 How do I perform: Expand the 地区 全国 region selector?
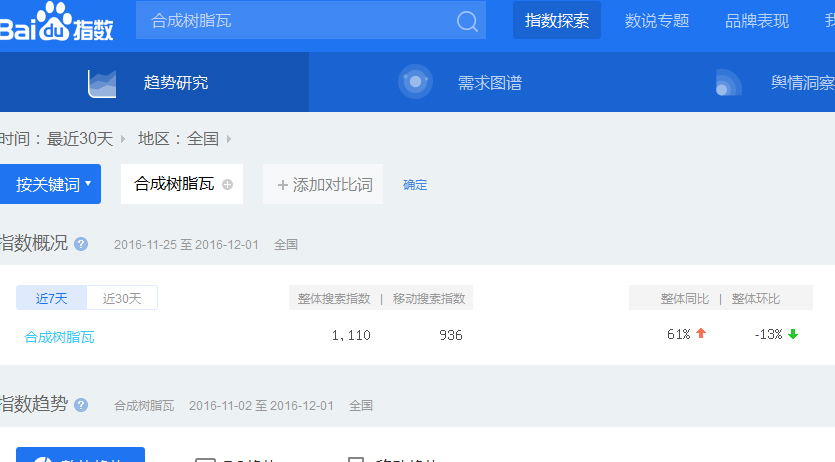pos(185,139)
